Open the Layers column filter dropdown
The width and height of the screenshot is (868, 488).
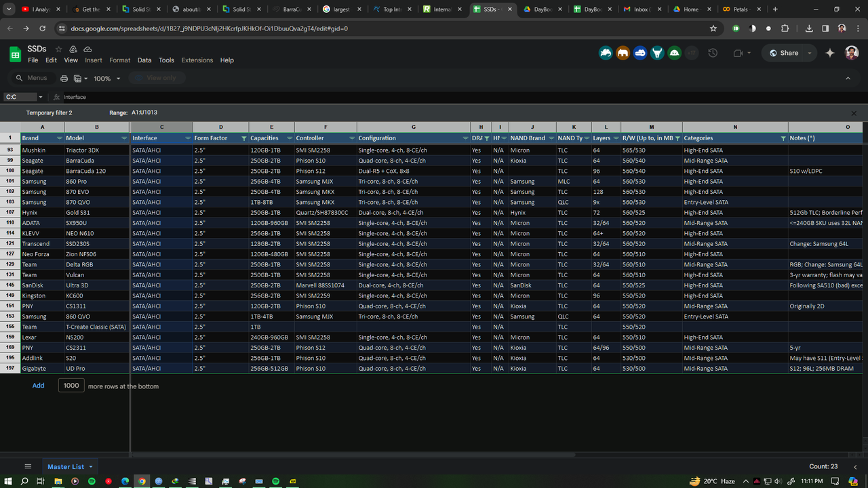615,138
